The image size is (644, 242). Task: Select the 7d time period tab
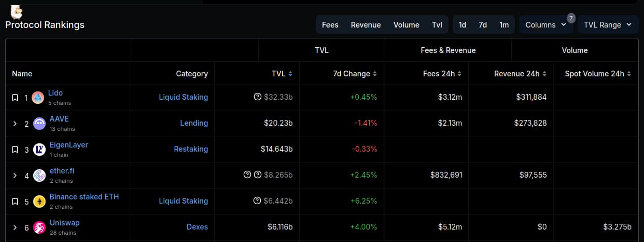[483, 25]
